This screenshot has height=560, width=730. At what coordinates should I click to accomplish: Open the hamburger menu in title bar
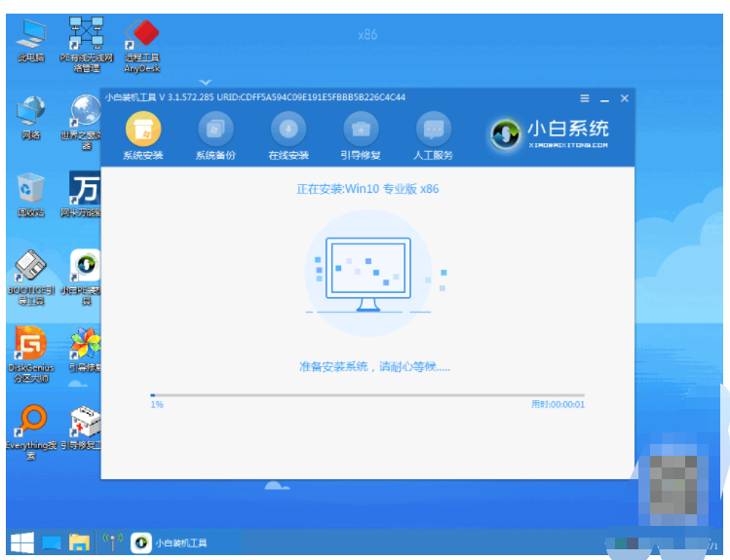[585, 98]
